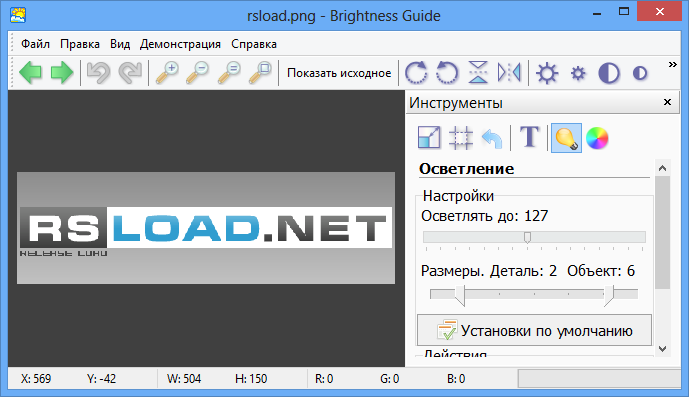Viewport: 689px width, 397px height.
Task: Click Показать исходное button
Action: click(x=339, y=73)
